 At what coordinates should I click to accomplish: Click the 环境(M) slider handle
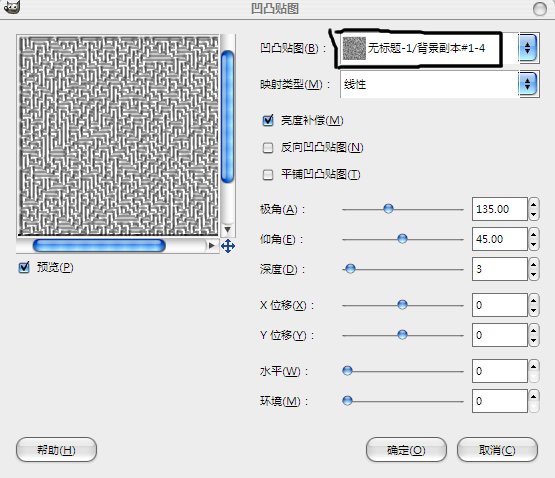[347, 401]
